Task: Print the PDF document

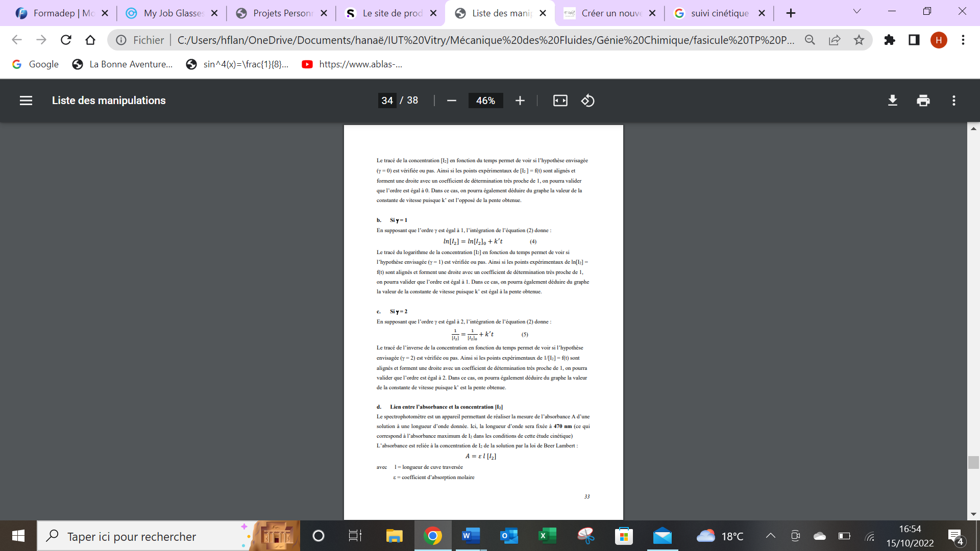Action: tap(923, 101)
